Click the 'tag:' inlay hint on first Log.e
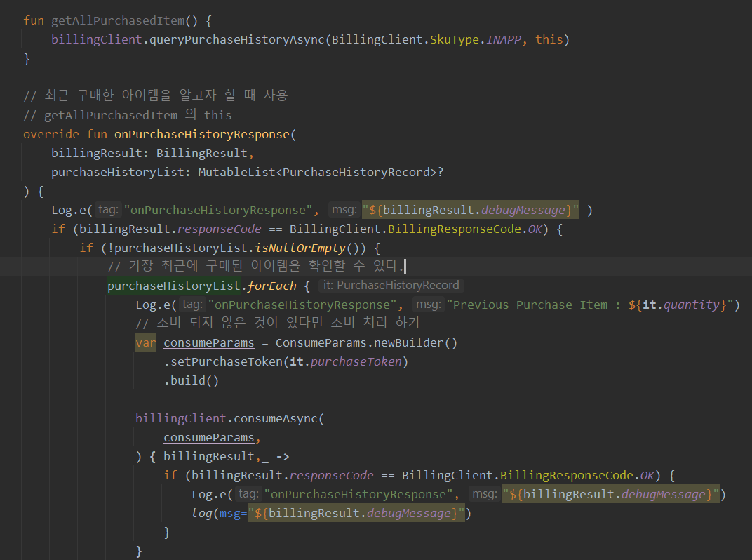Image resolution: width=752 pixels, height=560 pixels. coord(108,210)
